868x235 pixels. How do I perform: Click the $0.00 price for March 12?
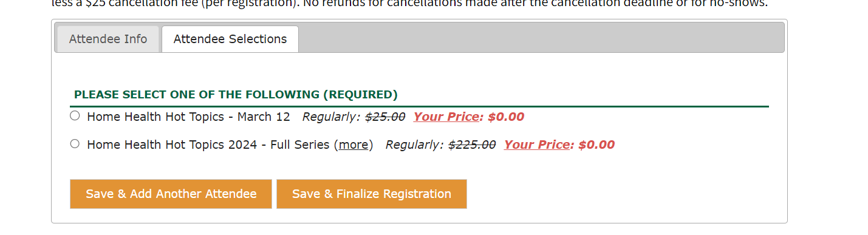(x=506, y=117)
